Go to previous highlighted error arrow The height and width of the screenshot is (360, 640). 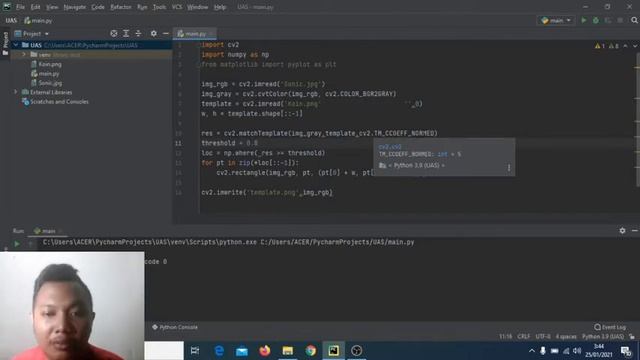click(626, 46)
